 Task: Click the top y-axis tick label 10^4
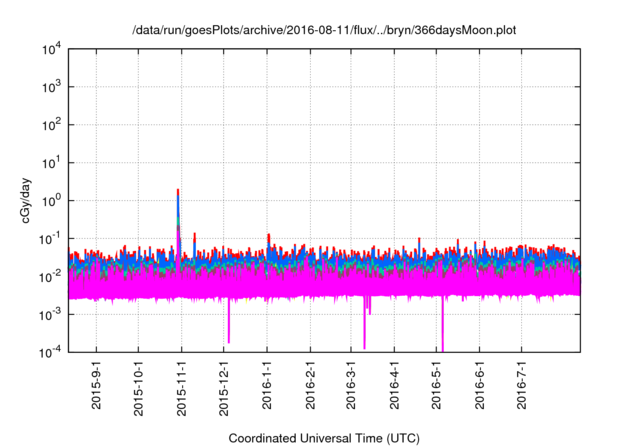53,50
